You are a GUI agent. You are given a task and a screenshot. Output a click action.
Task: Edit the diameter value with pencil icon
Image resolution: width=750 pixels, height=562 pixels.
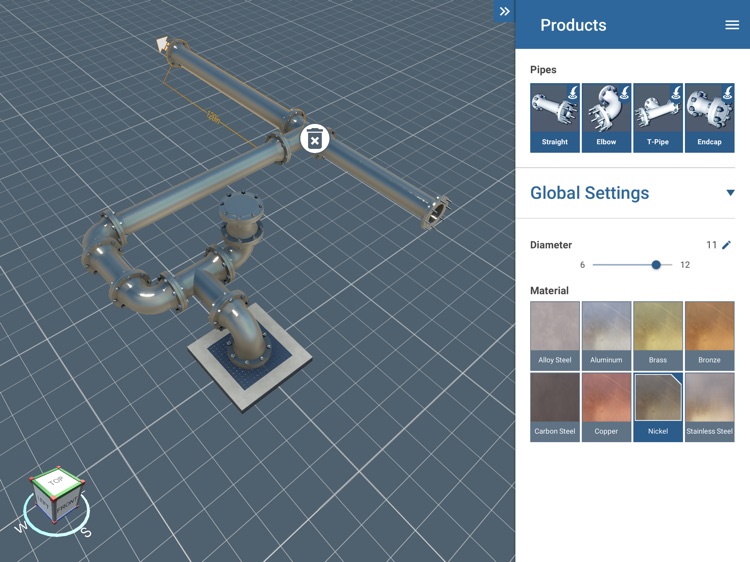tap(727, 245)
